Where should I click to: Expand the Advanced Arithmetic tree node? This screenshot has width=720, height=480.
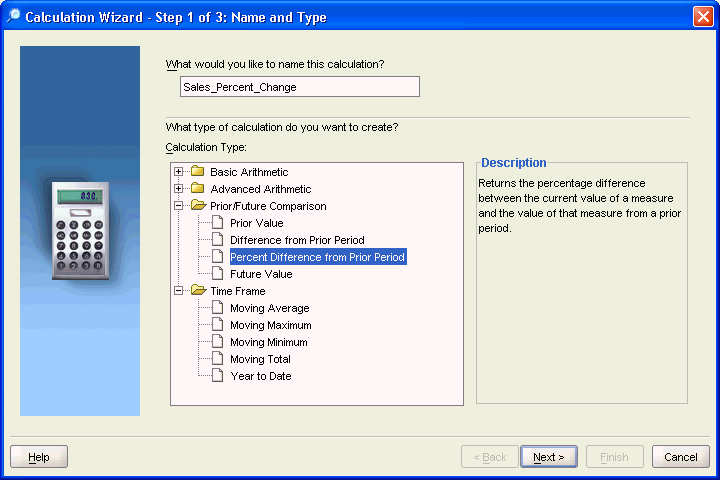(179, 189)
